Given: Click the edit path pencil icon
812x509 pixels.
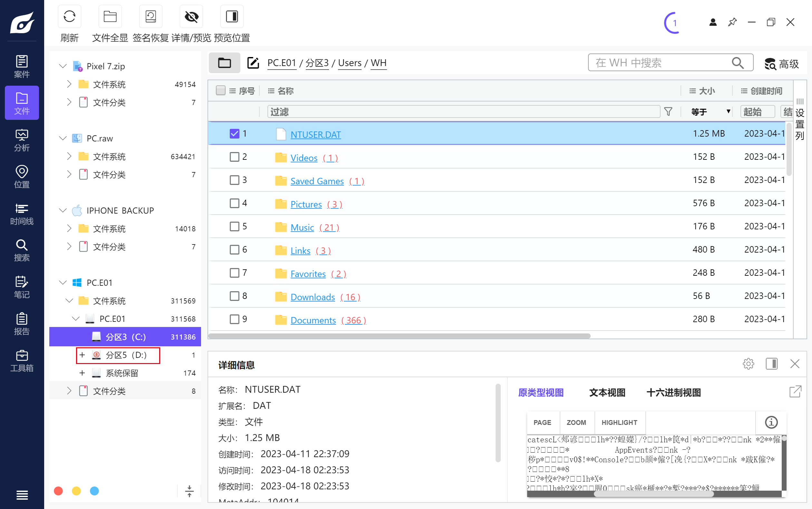Looking at the screenshot, I should click(x=253, y=63).
